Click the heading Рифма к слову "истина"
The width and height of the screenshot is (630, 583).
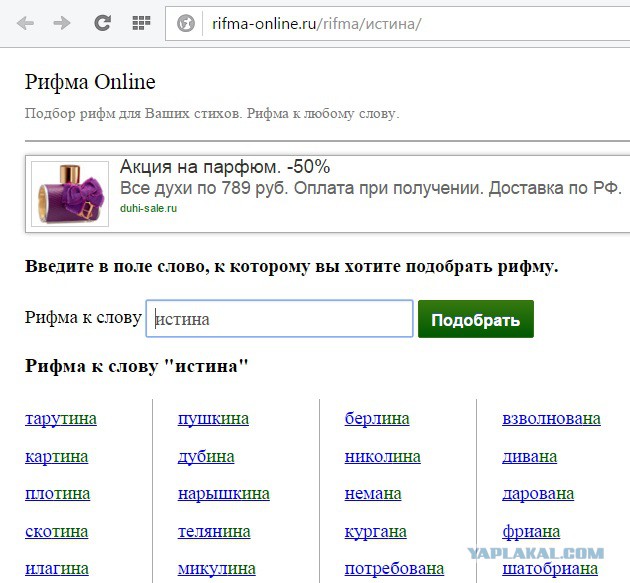point(137,367)
